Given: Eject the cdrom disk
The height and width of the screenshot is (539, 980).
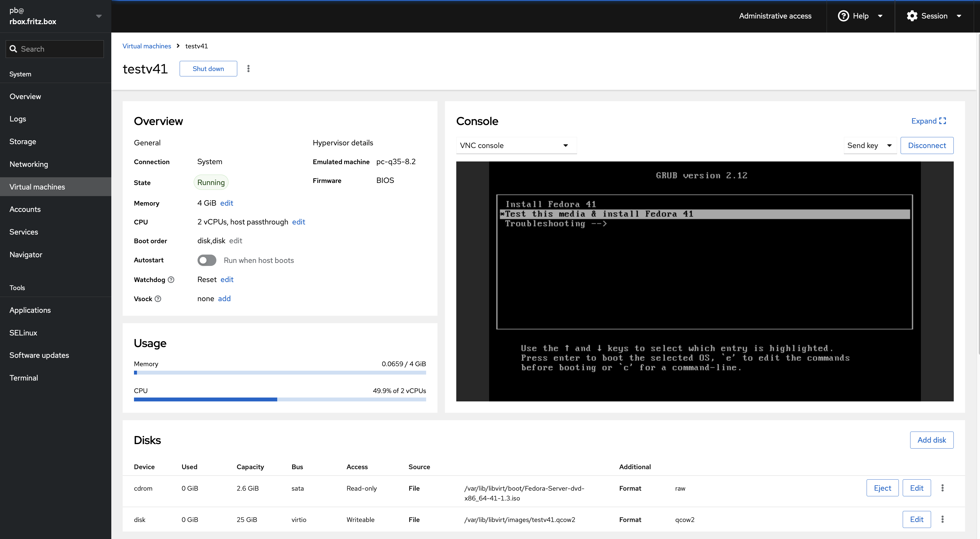Looking at the screenshot, I should click(882, 488).
